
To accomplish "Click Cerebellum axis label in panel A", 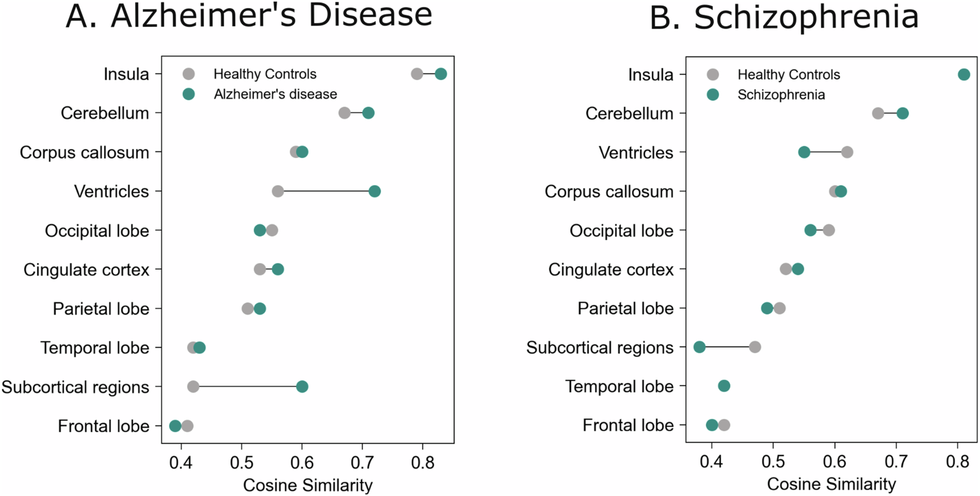I will pos(105,113).
